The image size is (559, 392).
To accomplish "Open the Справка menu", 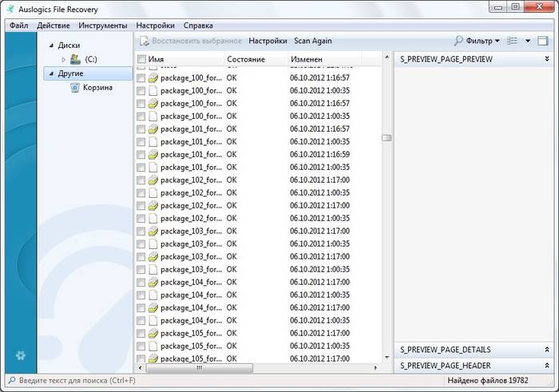I will tap(198, 26).
